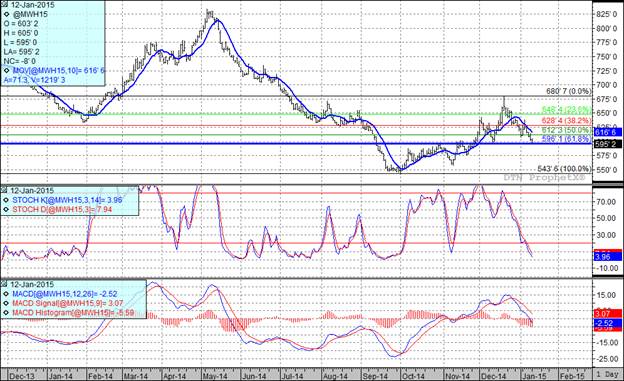Click the blue 616'6 moving average price tag

[607, 132]
